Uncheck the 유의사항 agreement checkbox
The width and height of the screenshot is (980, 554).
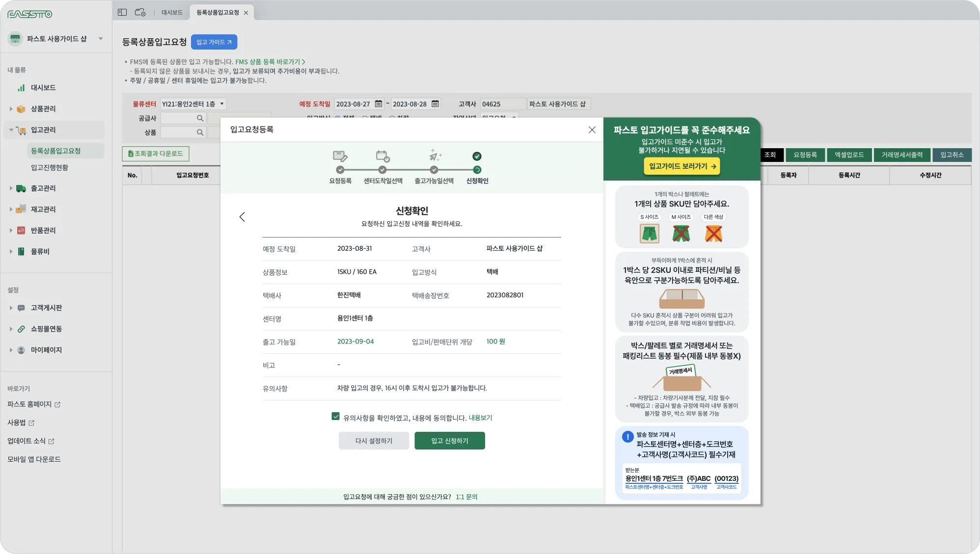[x=335, y=417]
